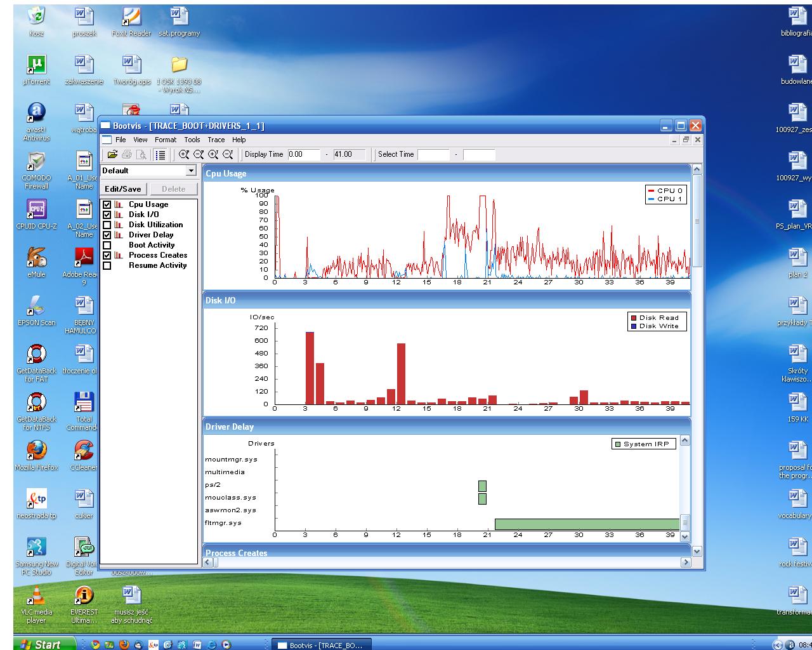
Task: Click the Driver Delay list scroll-down arrow
Action: [684, 536]
